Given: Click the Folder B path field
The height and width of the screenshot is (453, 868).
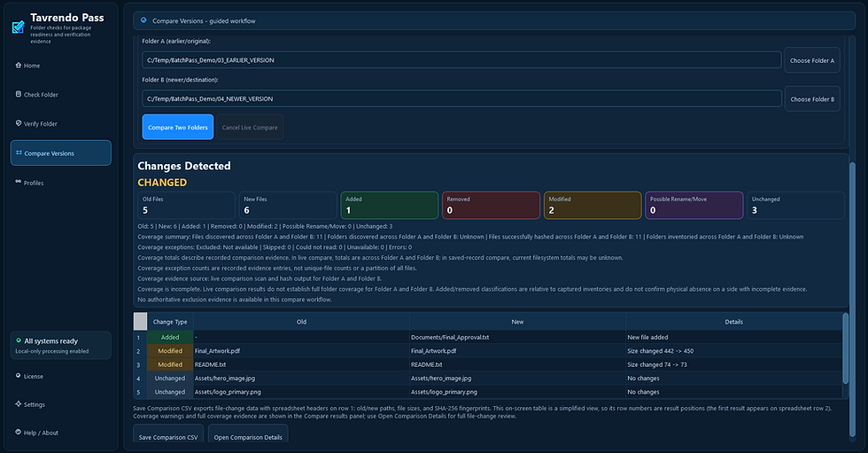Looking at the screenshot, I should click(x=461, y=98).
